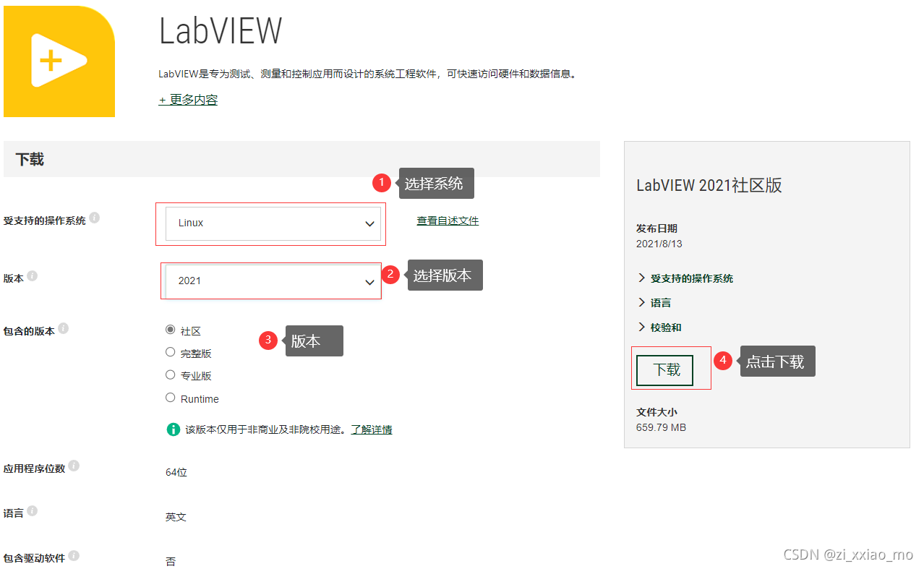This screenshot has width=924, height=569.
Task: Click info icon beside 包含驱动软件 label
Action: [x=74, y=556]
